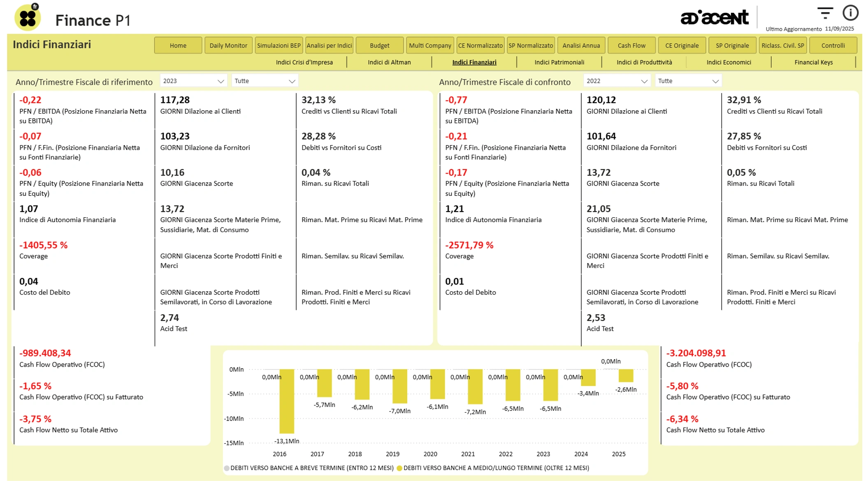Viewport: 868px width, 481px height.
Task: Open comparison quarter Tutte dropdown
Action: 715,81
